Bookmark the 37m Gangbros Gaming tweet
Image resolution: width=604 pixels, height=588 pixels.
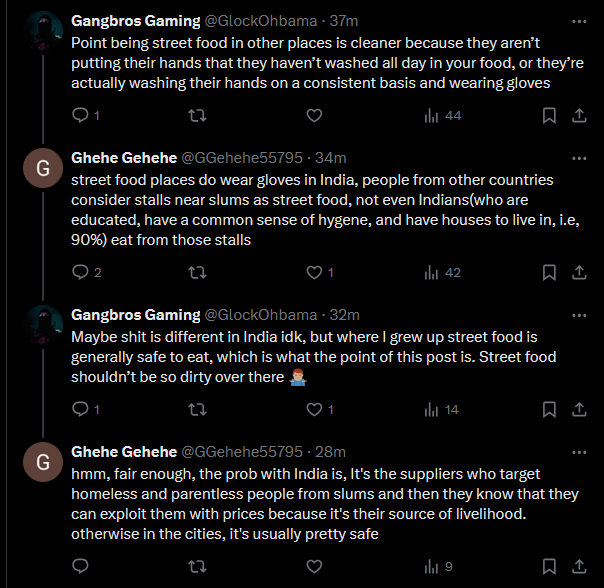pyautogui.click(x=549, y=115)
